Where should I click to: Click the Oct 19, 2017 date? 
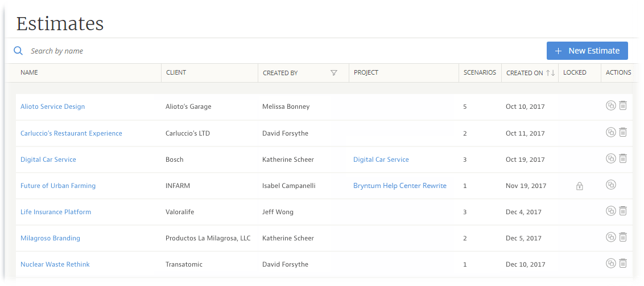[525, 160]
